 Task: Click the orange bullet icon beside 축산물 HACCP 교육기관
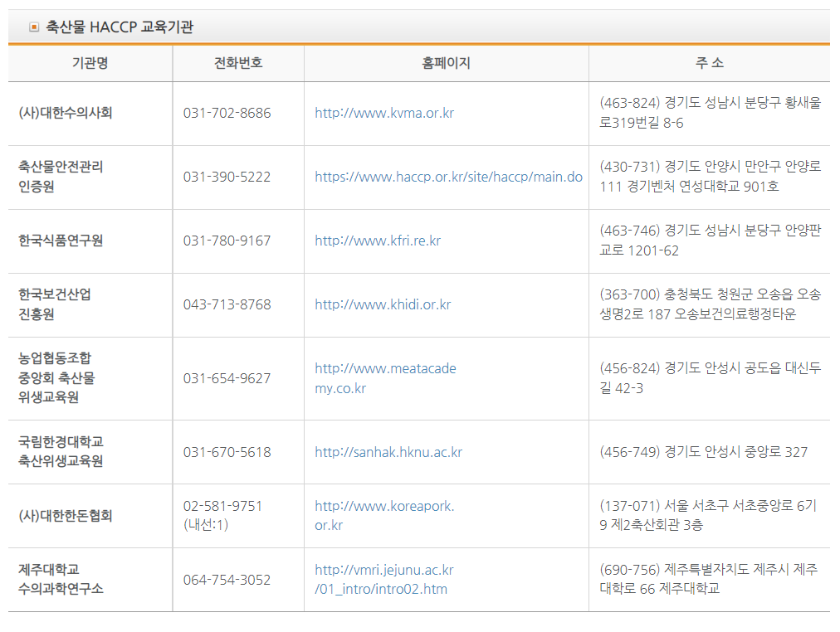[34, 27]
